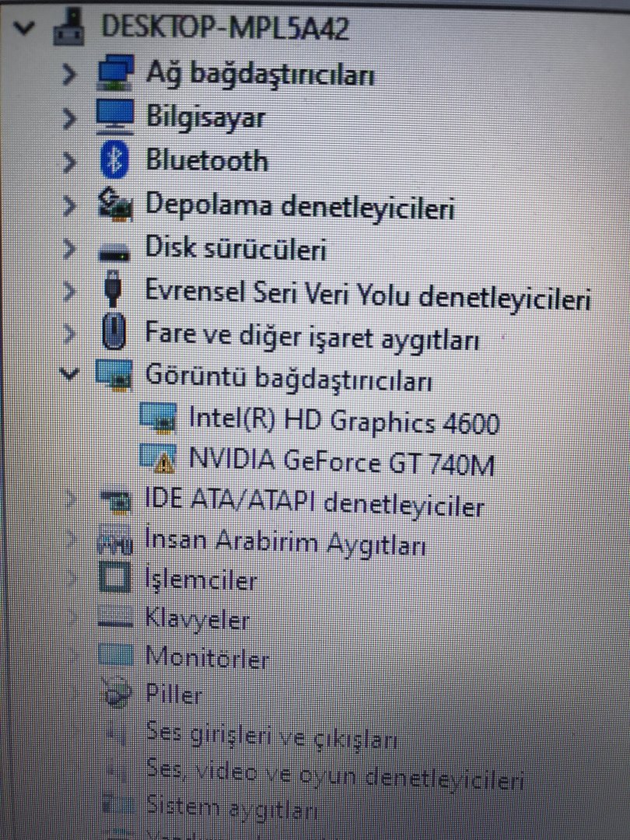Click the network adapters icon
The image size is (630, 840).
tap(114, 72)
